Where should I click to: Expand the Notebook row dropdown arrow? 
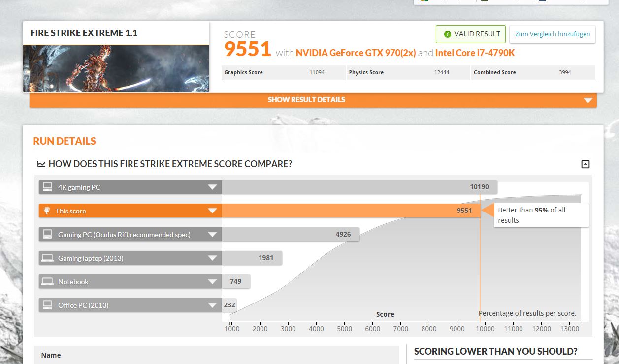point(212,282)
